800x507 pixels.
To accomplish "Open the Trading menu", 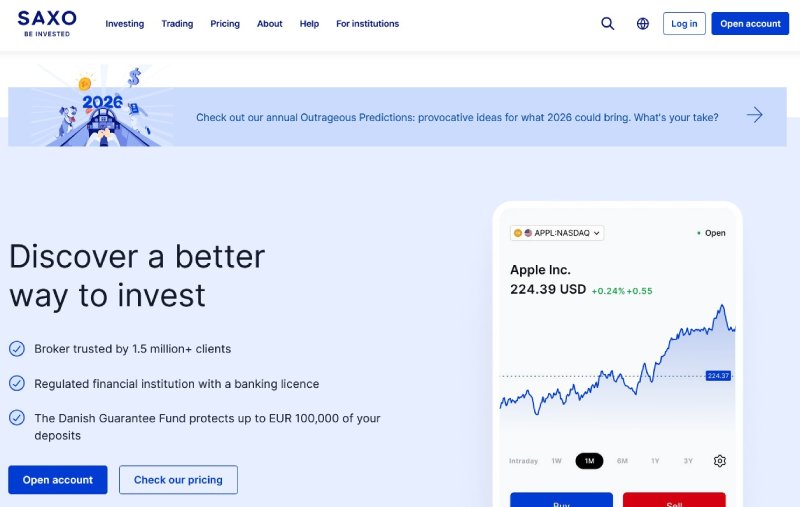I will pos(177,24).
